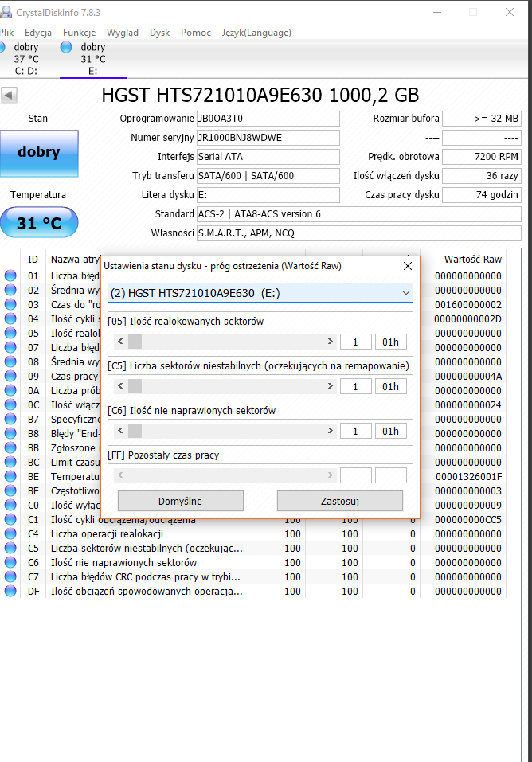The height and width of the screenshot is (762, 532).
Task: Open the Język(Language) menu
Action: (256, 33)
